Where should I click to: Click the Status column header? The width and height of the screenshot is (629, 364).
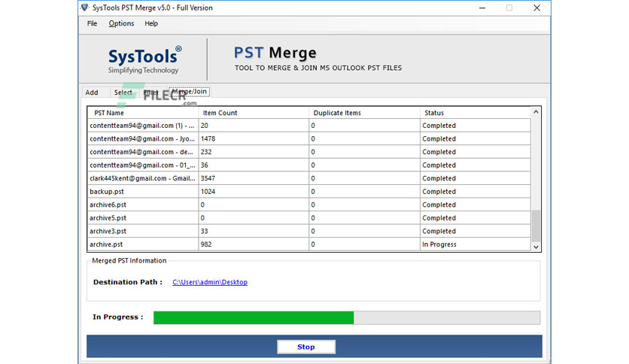click(x=476, y=113)
